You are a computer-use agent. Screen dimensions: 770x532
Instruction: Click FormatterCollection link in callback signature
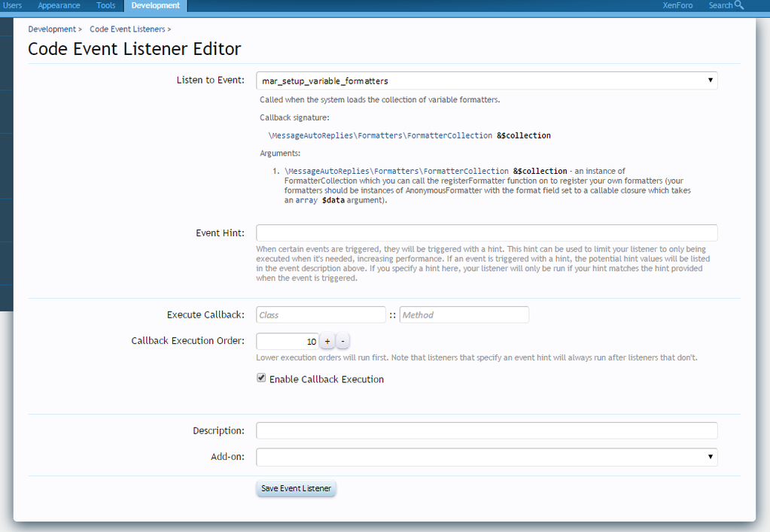[450, 135]
